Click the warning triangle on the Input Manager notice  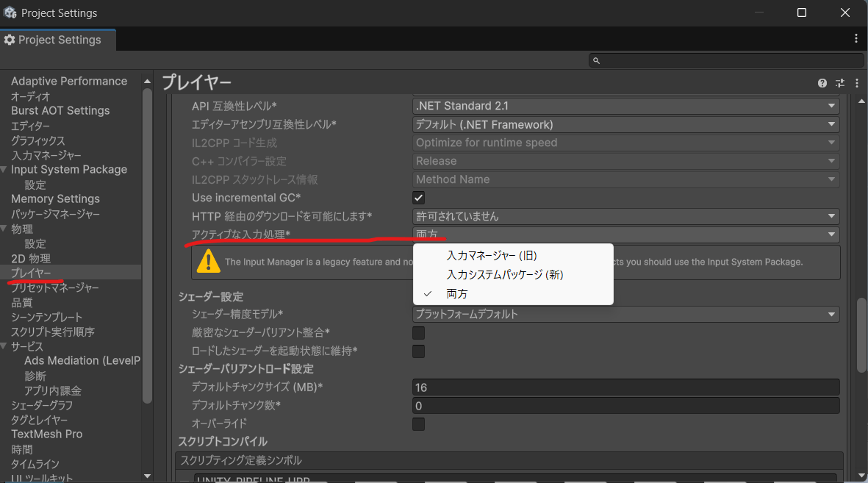click(208, 260)
